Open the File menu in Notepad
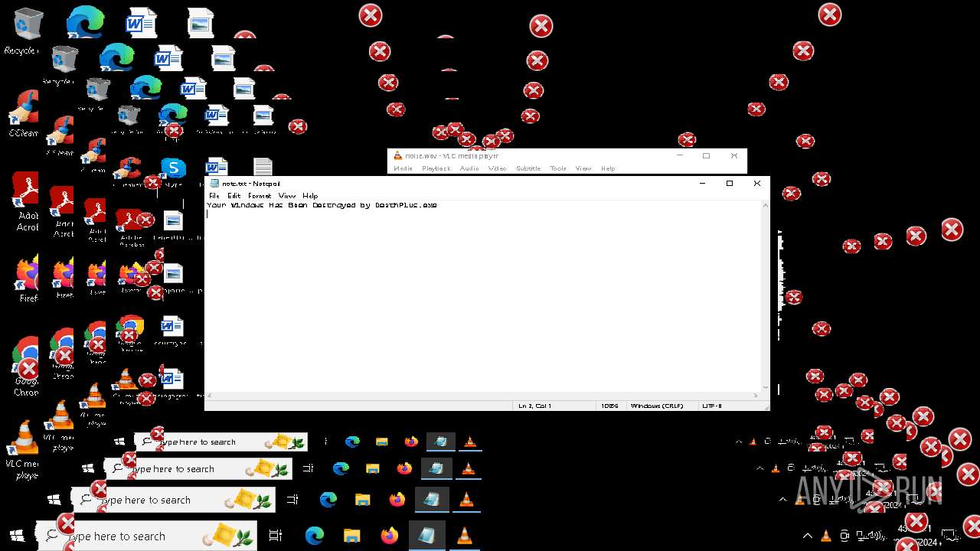The height and width of the screenshot is (551, 980). pos(214,196)
